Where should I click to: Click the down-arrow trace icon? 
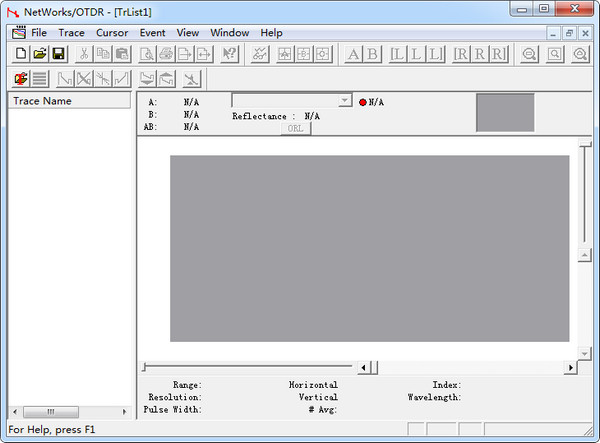(147, 79)
